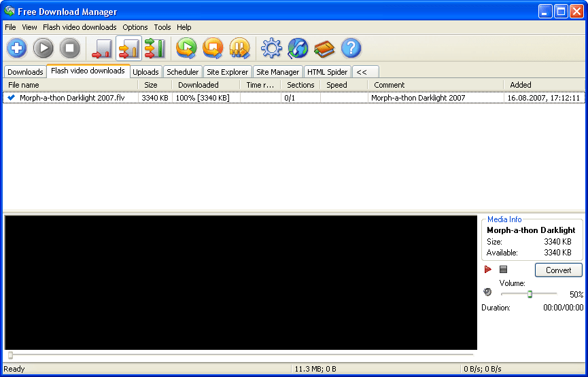The image size is (588, 377).
Task: Click the globe with phone dial icon
Action: click(x=298, y=48)
